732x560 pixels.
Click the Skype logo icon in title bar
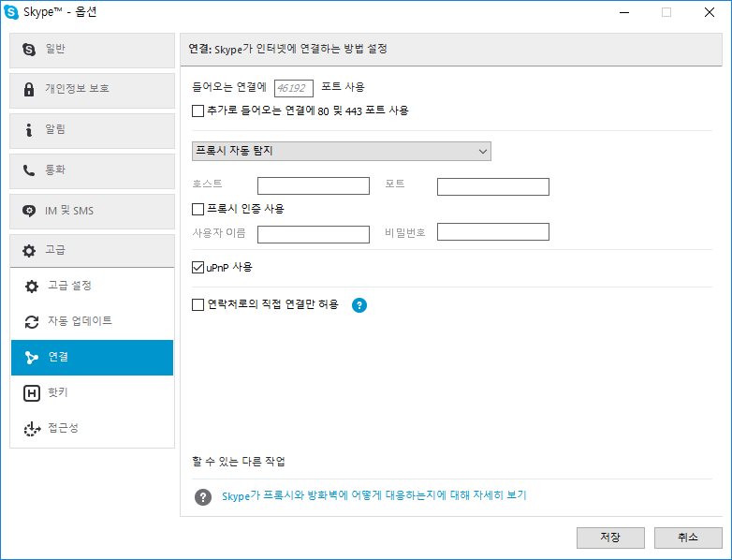click(11, 12)
